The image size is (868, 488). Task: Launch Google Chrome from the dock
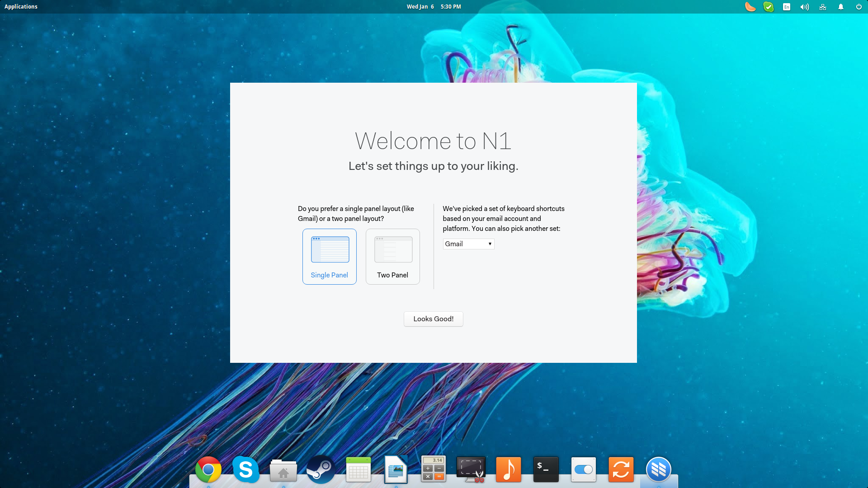(x=208, y=470)
